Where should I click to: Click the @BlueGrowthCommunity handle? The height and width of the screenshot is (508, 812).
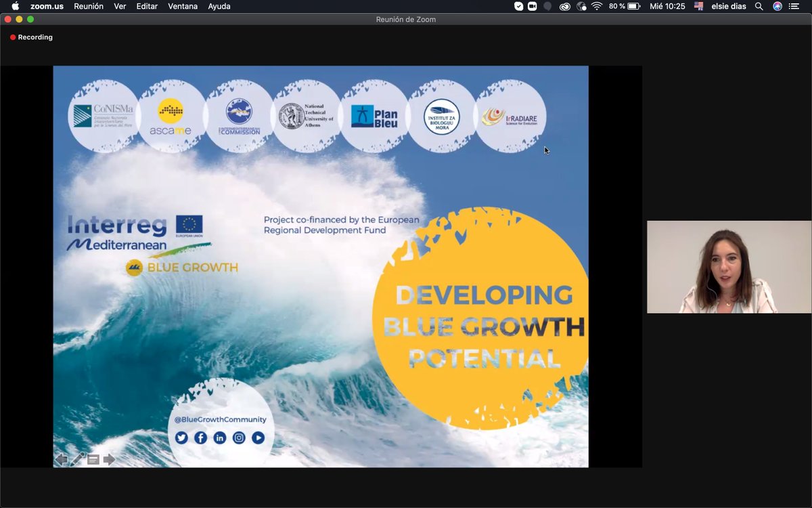tap(221, 419)
